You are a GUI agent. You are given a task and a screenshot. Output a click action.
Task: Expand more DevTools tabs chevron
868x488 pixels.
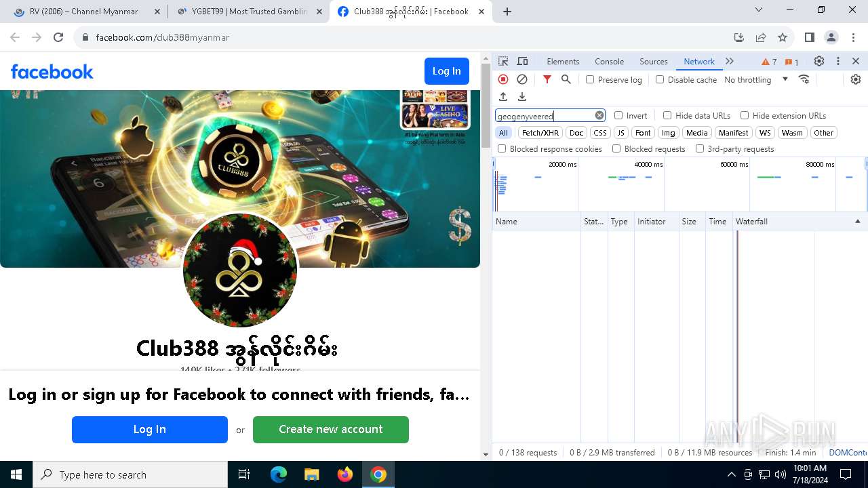(730, 61)
